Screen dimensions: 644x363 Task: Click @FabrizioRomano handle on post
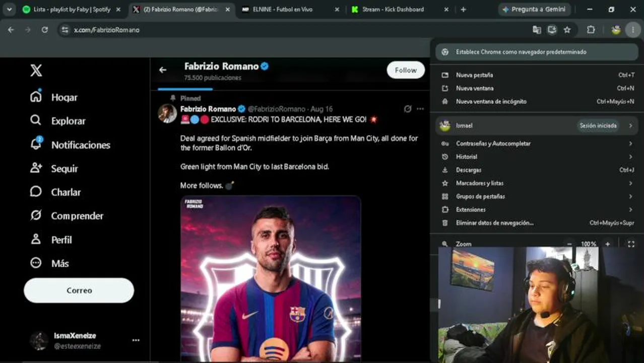[x=276, y=109]
